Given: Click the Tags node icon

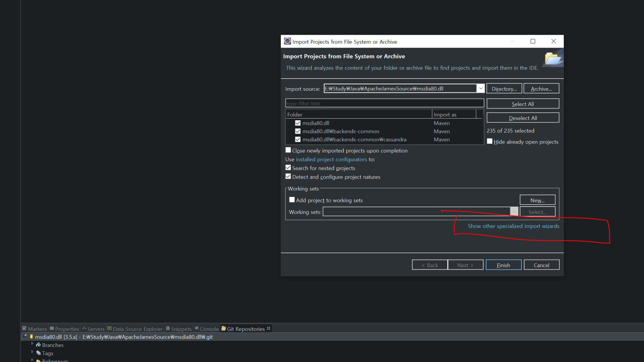Looking at the screenshot, I should (x=38, y=353).
